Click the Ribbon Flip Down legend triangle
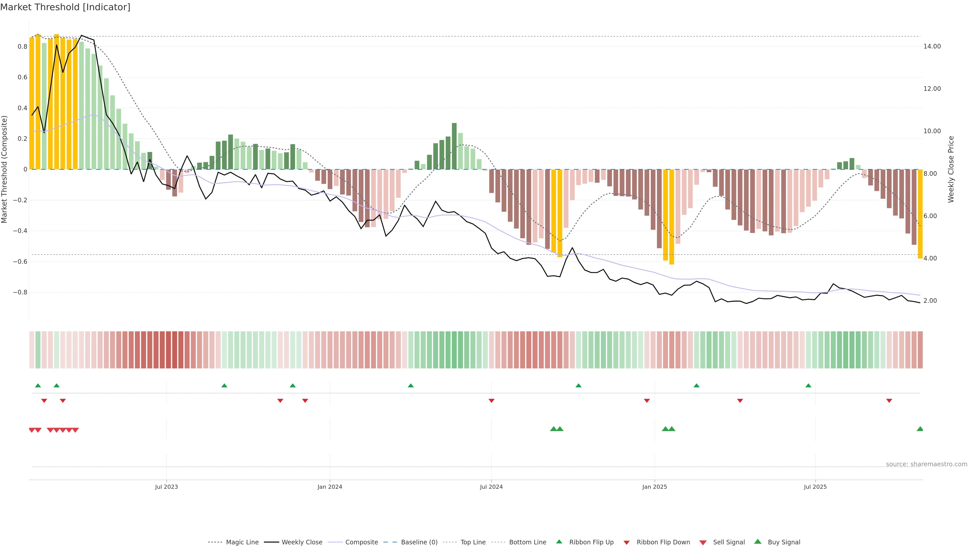The height and width of the screenshot is (551, 980). [x=626, y=543]
